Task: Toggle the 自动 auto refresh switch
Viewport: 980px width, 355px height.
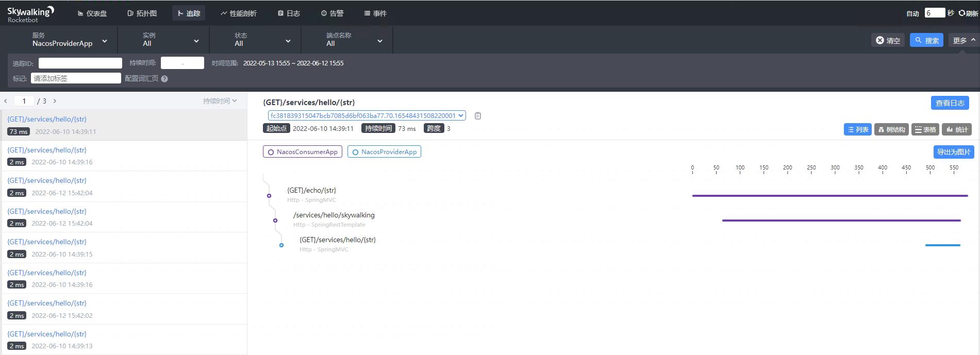Action: tap(912, 13)
